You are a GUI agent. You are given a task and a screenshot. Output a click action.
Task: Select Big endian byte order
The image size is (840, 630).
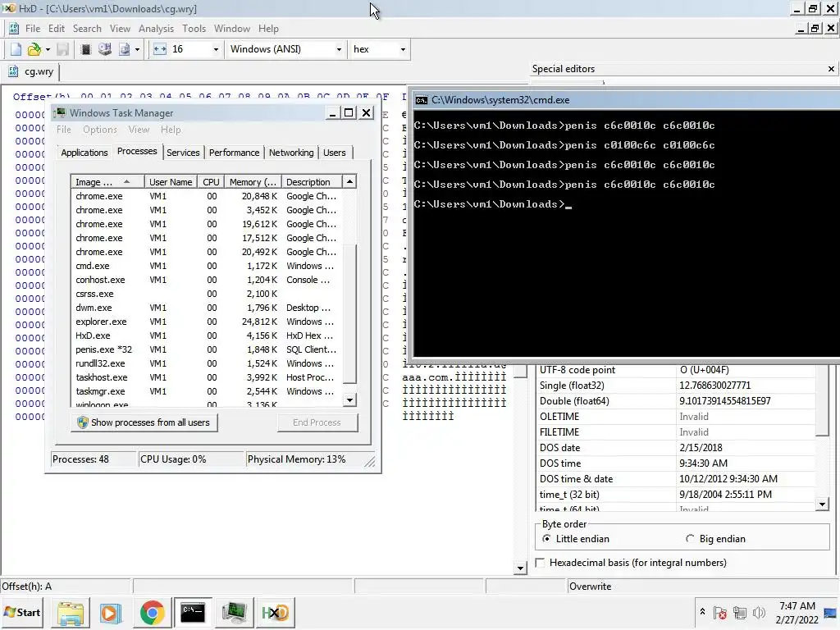pos(690,539)
